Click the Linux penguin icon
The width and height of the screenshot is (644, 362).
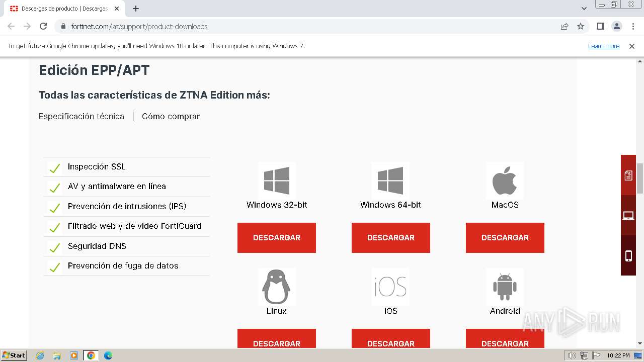(276, 287)
